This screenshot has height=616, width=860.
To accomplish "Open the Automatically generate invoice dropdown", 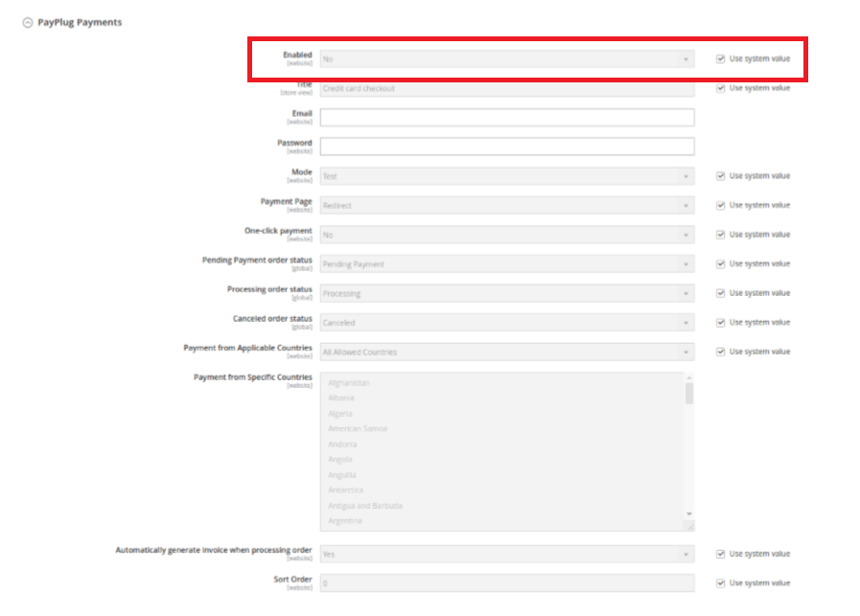I will tap(507, 554).
